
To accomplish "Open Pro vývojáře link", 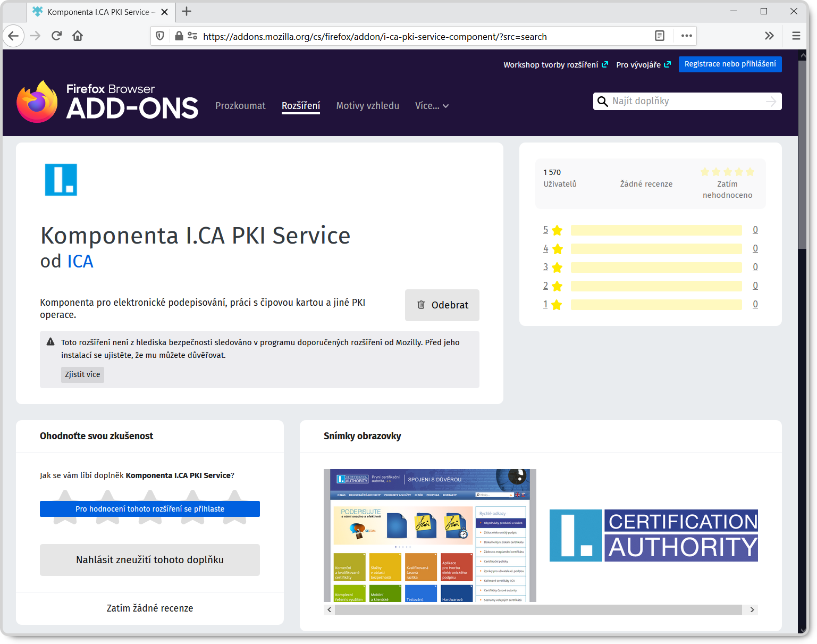I will [643, 65].
